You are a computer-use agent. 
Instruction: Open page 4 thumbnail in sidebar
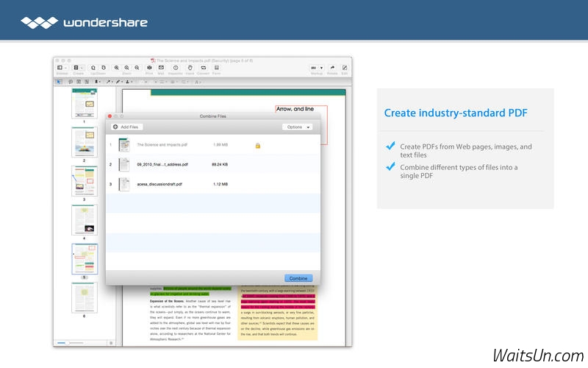(x=85, y=220)
